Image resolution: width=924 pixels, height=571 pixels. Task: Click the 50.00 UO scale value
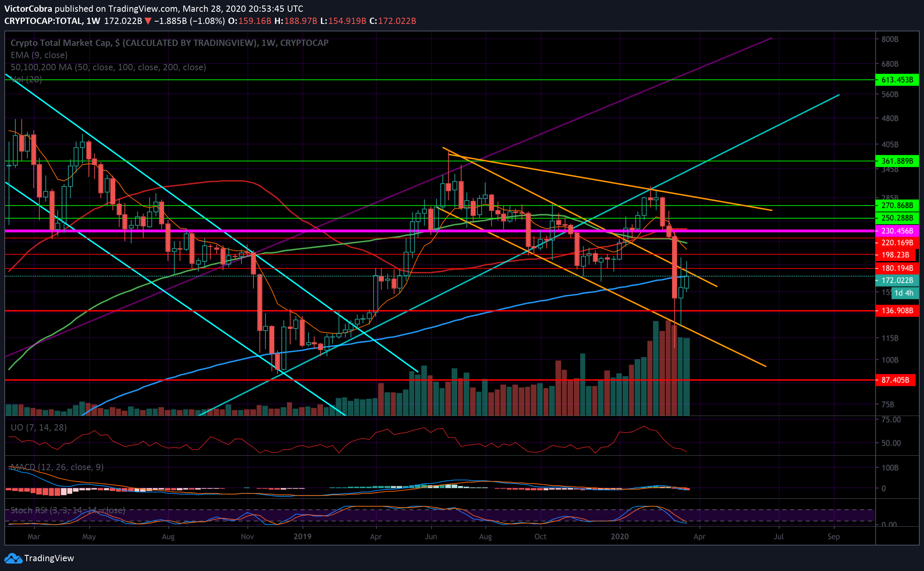[891, 443]
